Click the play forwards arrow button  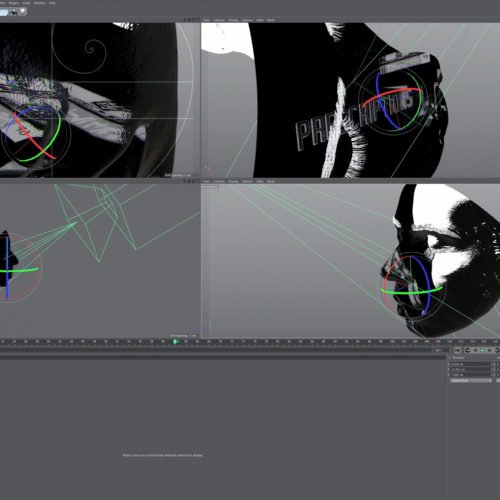[x=490, y=350]
